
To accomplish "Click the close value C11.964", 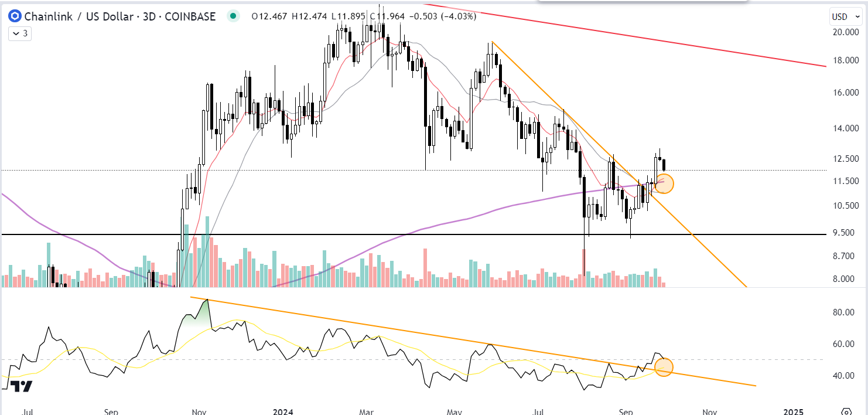I will (387, 16).
